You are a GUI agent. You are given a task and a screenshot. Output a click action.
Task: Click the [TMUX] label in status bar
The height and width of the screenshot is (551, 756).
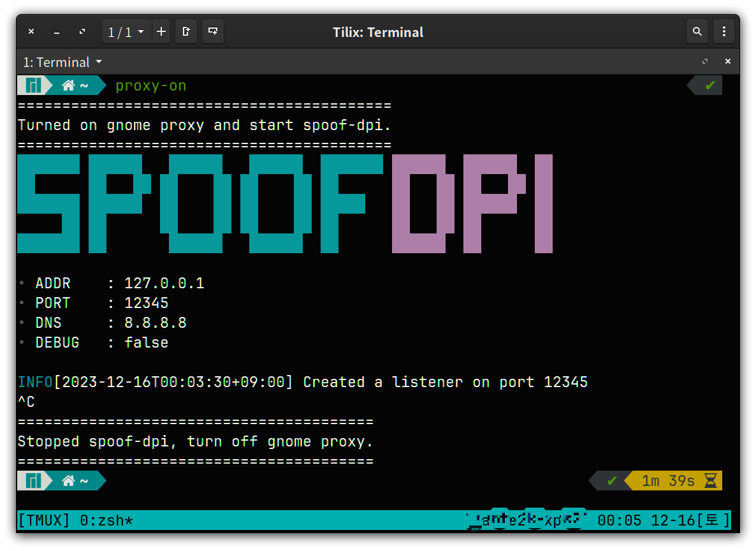(x=44, y=520)
